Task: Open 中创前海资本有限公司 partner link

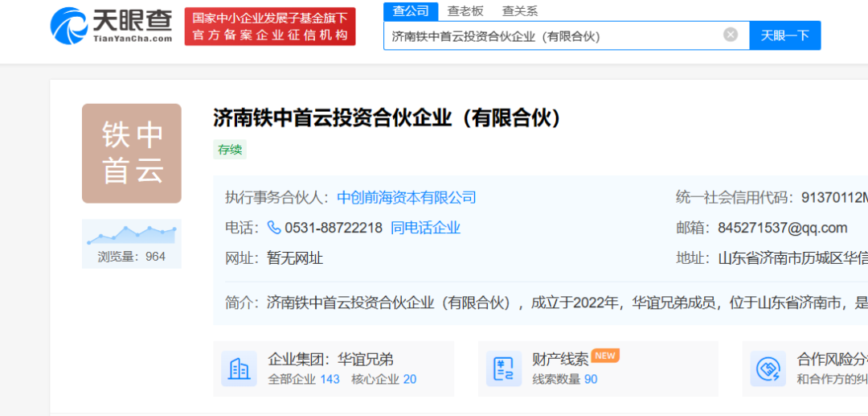Action: (407, 198)
